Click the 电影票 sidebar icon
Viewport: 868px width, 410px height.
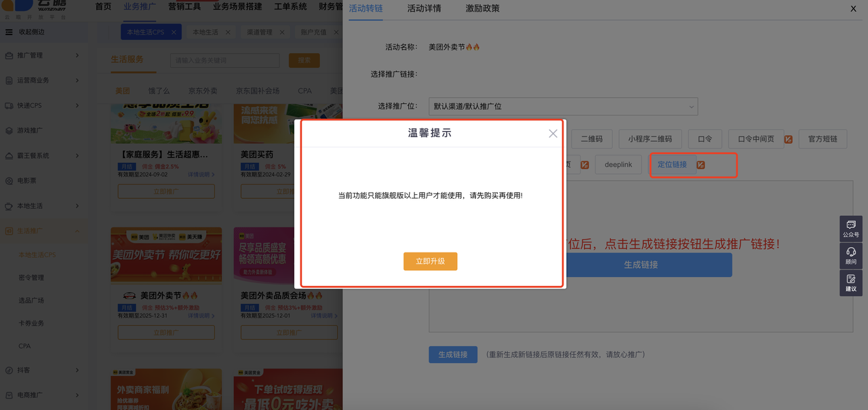(x=9, y=181)
